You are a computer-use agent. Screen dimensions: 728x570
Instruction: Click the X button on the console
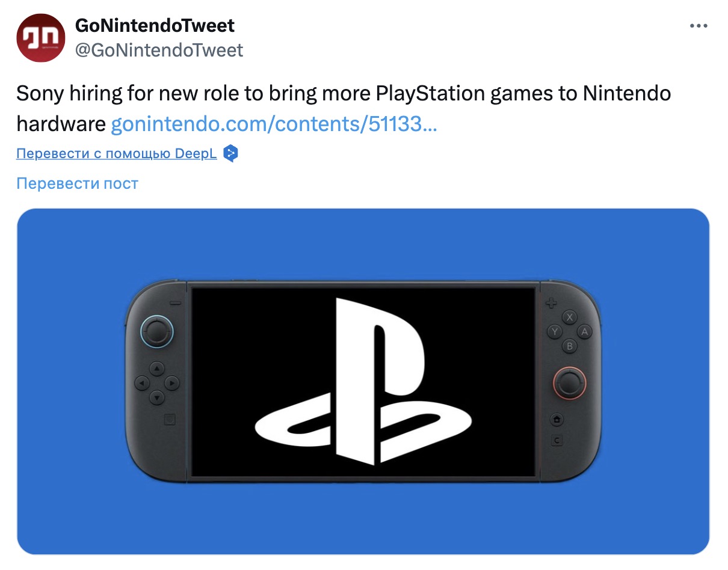click(569, 317)
